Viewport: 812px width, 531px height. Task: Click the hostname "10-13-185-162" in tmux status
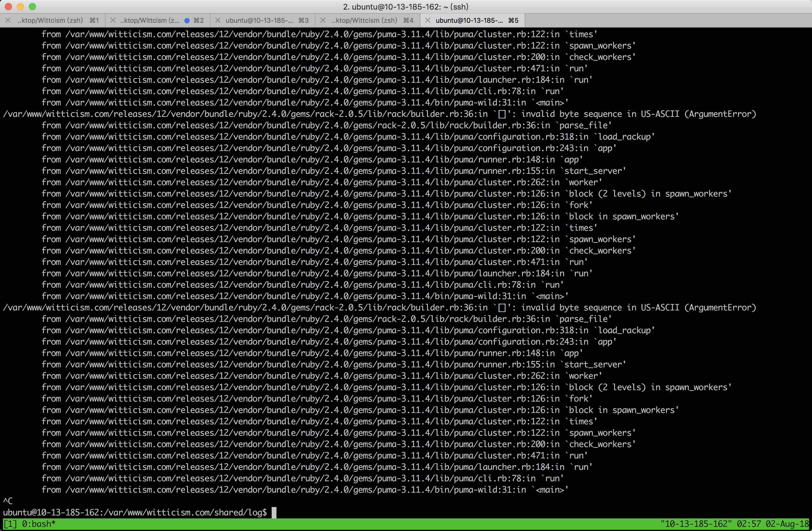pos(696,524)
